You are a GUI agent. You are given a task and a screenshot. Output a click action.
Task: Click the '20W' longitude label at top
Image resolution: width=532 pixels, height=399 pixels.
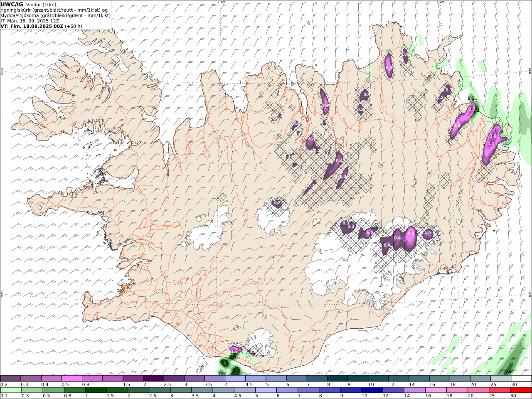[x=221, y=2]
